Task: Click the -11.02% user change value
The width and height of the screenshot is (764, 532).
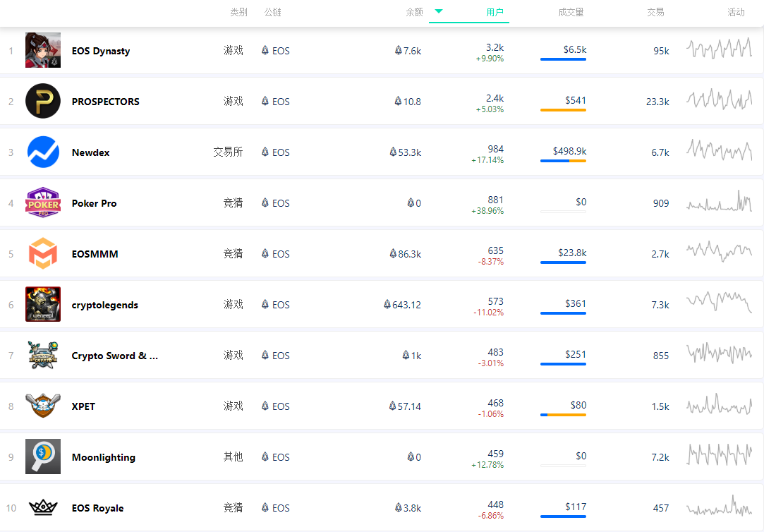Action: pos(488,313)
